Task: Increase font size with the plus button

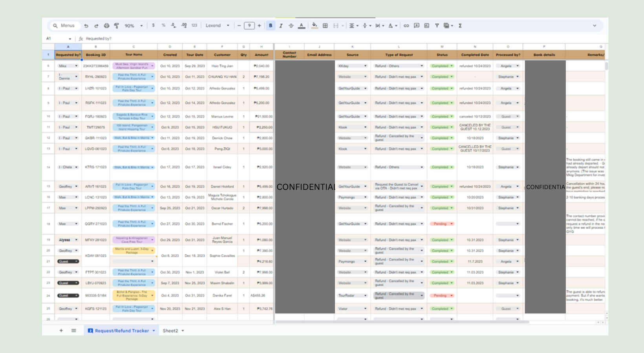Action: [x=259, y=25]
